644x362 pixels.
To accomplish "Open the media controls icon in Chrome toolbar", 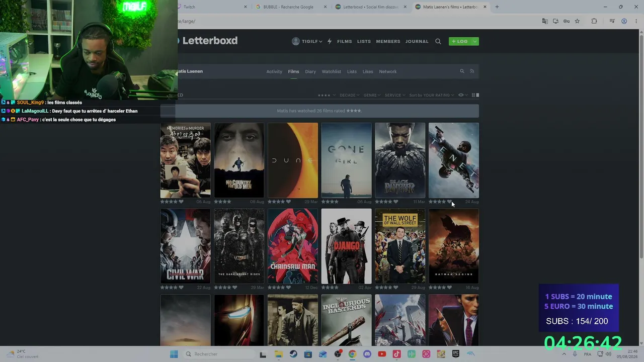I will coord(612,21).
